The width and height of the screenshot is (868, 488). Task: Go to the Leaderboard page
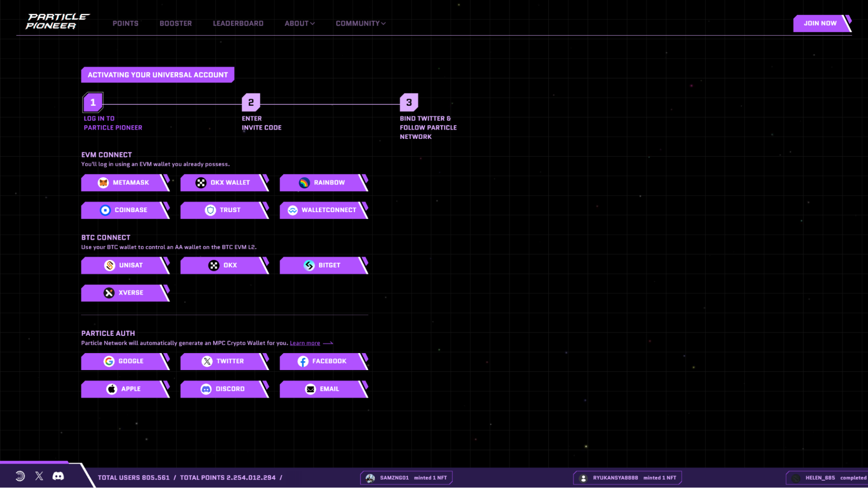[x=238, y=23]
